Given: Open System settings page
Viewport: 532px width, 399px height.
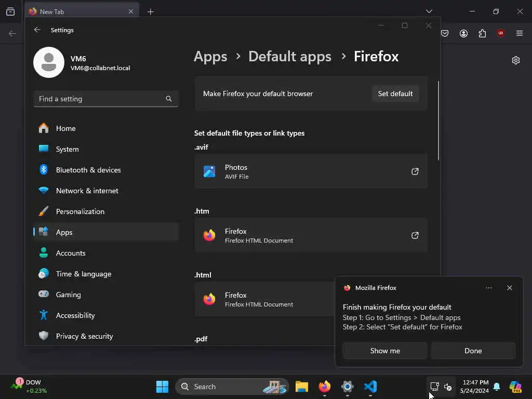Looking at the screenshot, I should (x=106, y=149).
